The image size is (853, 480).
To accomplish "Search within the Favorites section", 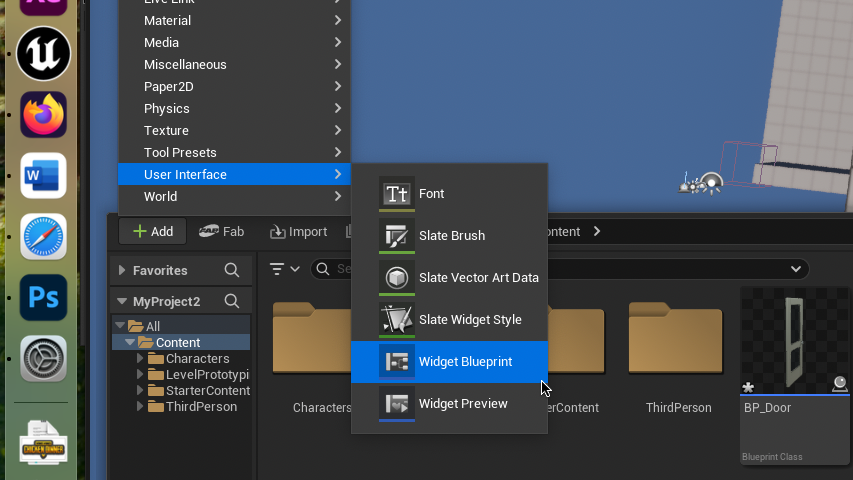I will point(232,270).
